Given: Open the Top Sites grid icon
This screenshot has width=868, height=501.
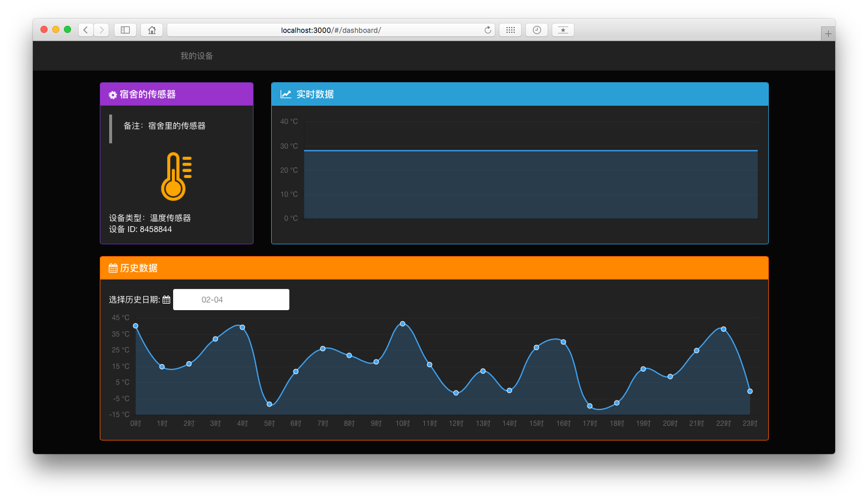Looking at the screenshot, I should point(510,30).
